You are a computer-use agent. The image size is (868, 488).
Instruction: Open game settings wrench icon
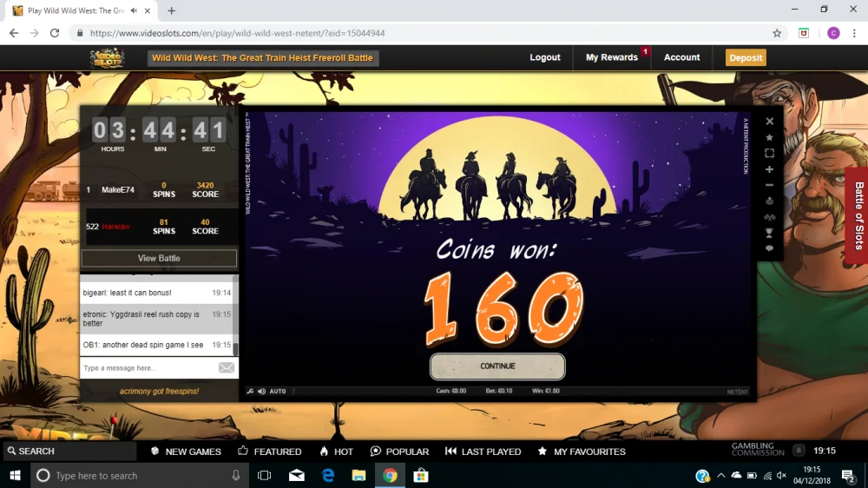pos(250,391)
